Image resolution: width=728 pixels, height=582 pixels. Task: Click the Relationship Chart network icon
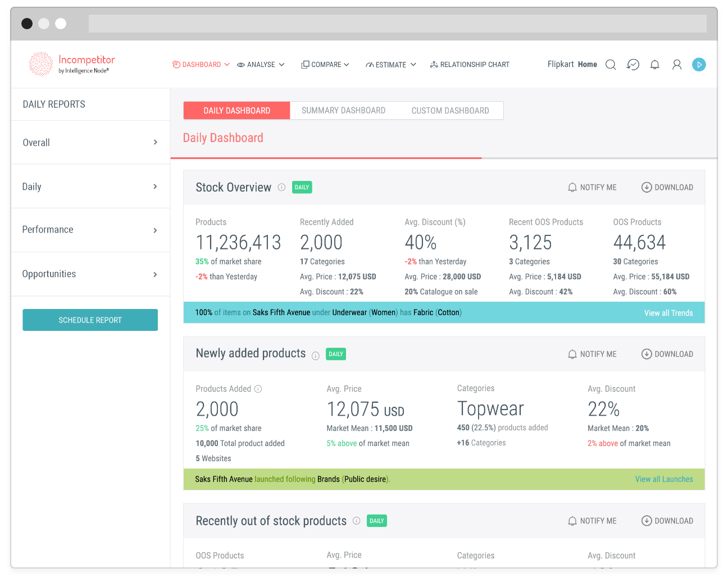coord(434,64)
